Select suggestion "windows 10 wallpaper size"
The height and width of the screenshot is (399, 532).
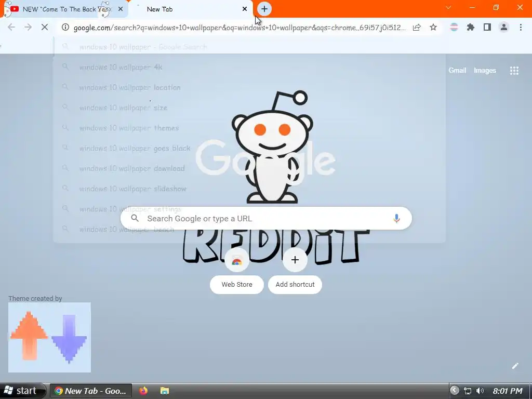[249, 108]
